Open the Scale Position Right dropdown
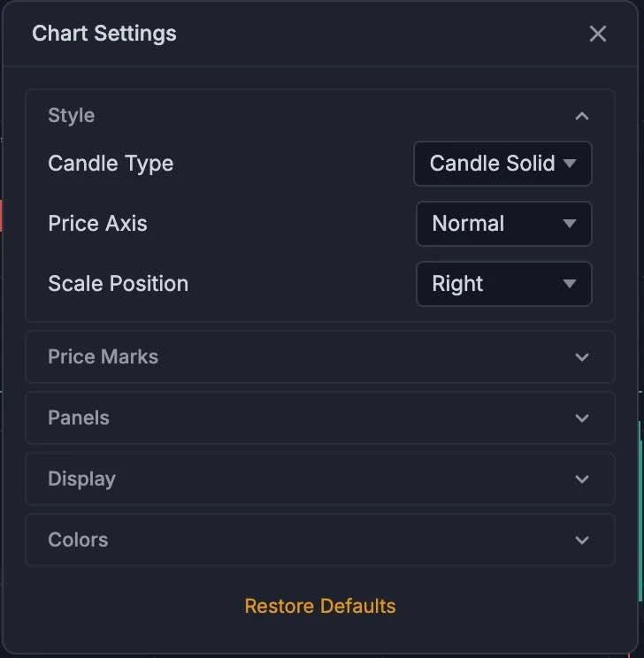644x658 pixels. (x=503, y=284)
